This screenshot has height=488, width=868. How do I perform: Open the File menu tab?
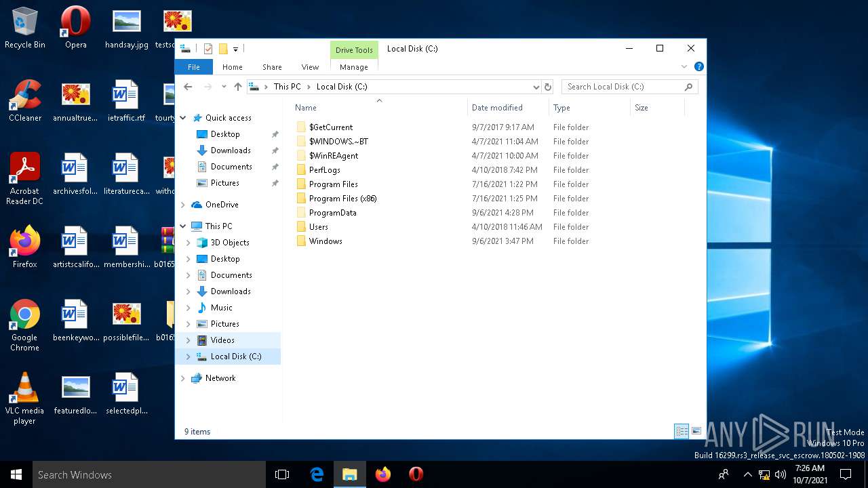point(194,67)
